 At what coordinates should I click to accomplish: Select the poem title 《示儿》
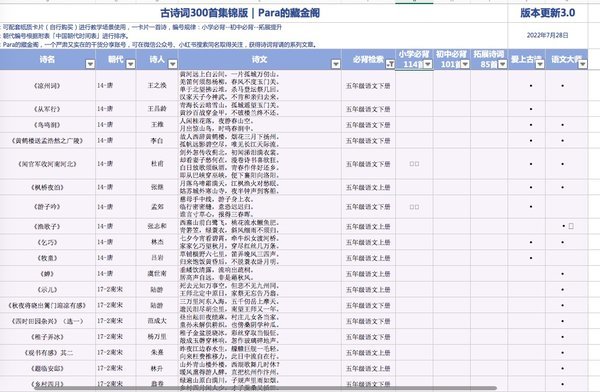[47, 289]
